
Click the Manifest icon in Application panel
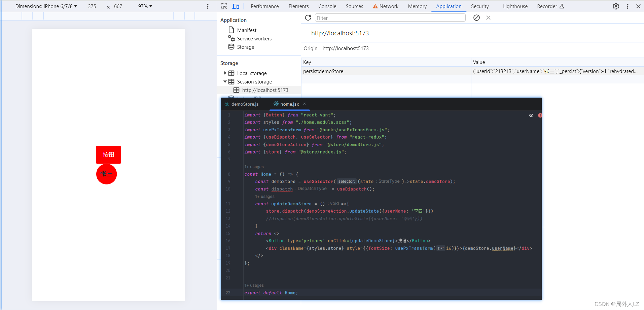click(x=231, y=30)
